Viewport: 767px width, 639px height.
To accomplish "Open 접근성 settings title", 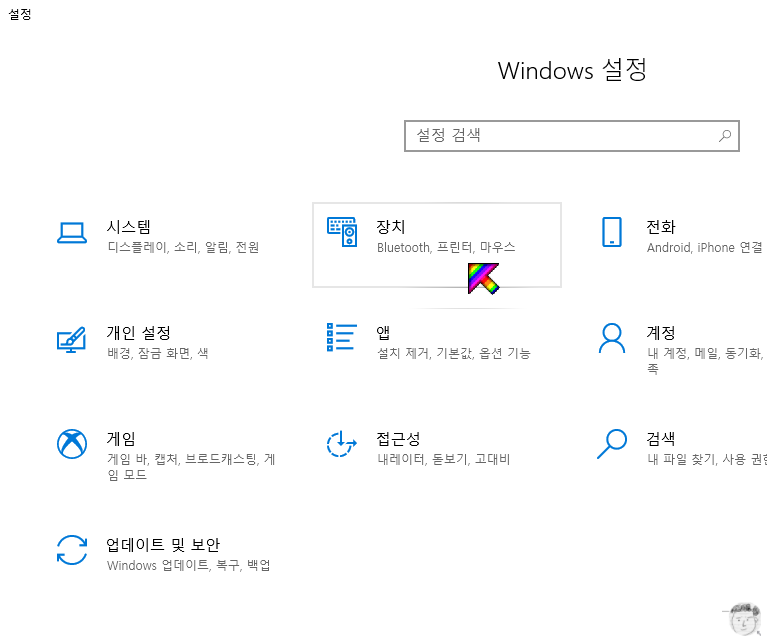I will (x=398, y=438).
